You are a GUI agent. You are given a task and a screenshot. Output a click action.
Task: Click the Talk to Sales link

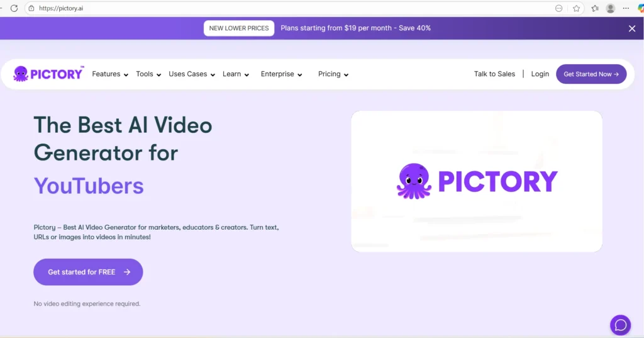coord(494,74)
